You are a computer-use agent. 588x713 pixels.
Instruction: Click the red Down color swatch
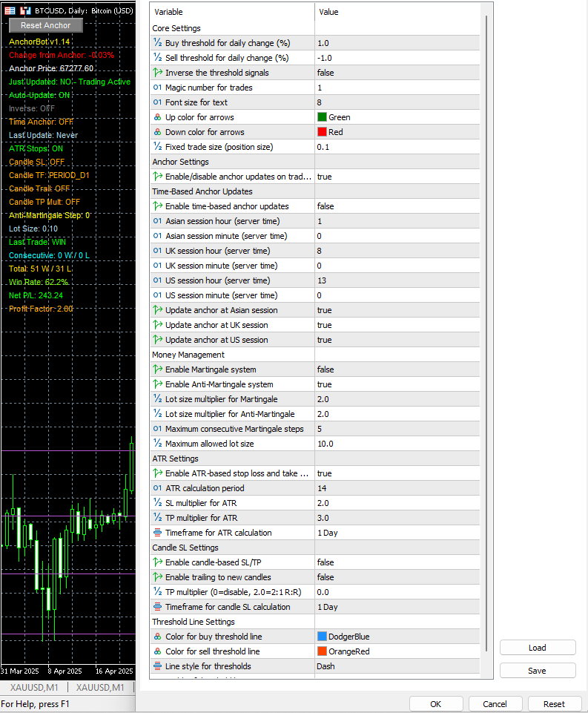coord(322,132)
